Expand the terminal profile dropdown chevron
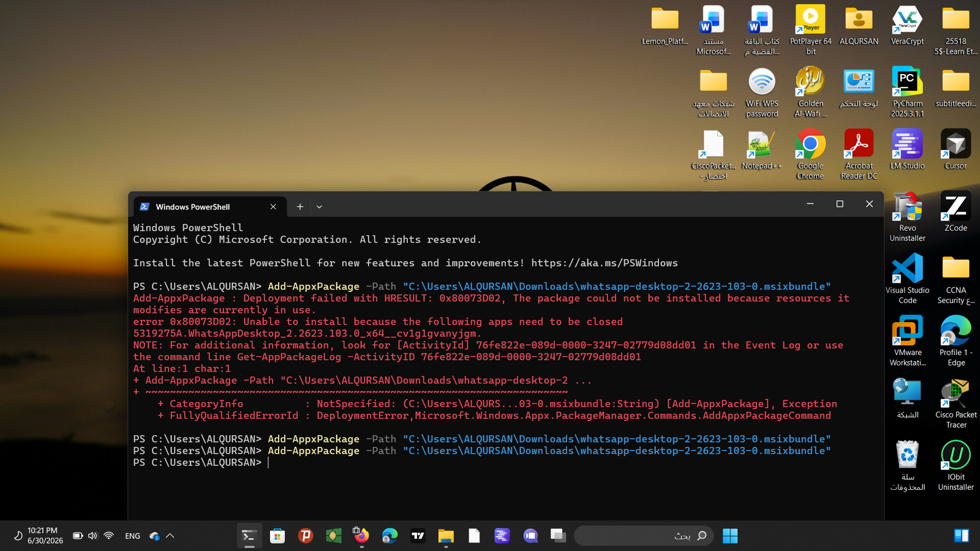This screenshot has height=551, width=980. (319, 207)
